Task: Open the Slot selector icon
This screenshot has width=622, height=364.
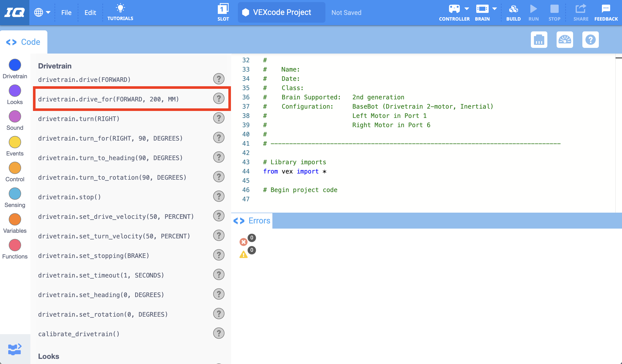Action: click(223, 9)
